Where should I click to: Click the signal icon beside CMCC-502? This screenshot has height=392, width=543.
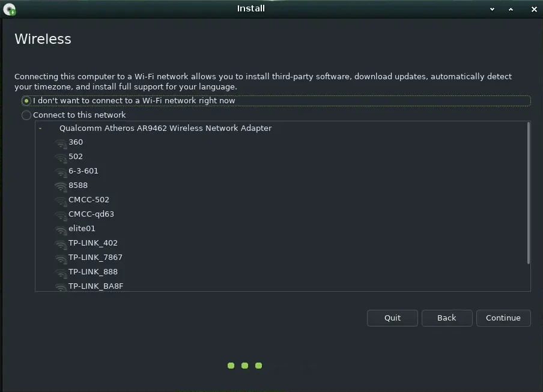coord(60,201)
